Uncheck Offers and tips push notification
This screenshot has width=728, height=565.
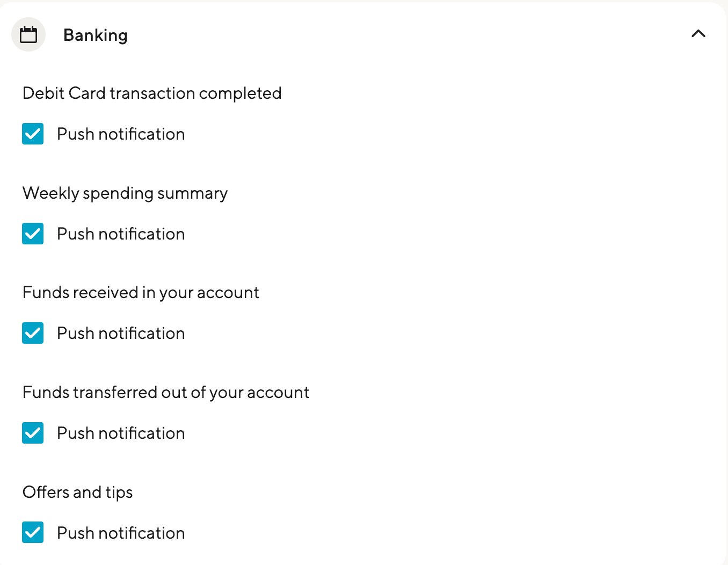pyautogui.click(x=33, y=532)
